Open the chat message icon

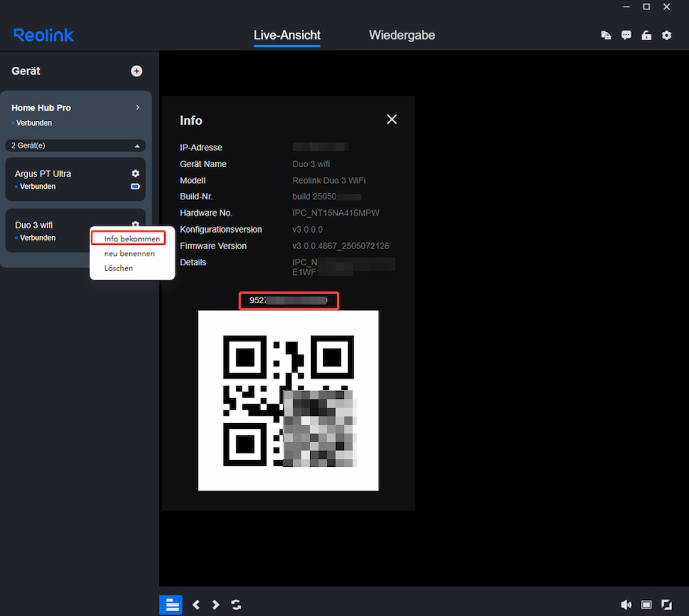626,35
